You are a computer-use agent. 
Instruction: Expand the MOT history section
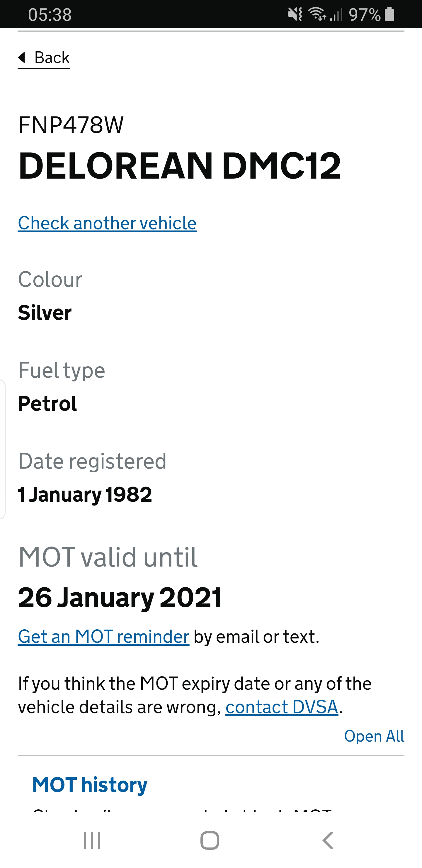point(89,784)
